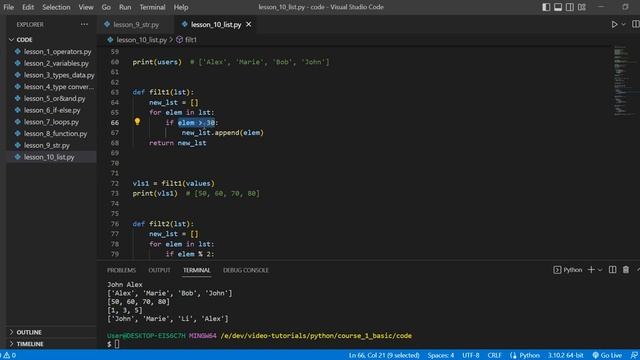Expand the TIMELINE section
This screenshot has height=360, width=640.
tap(30, 344)
